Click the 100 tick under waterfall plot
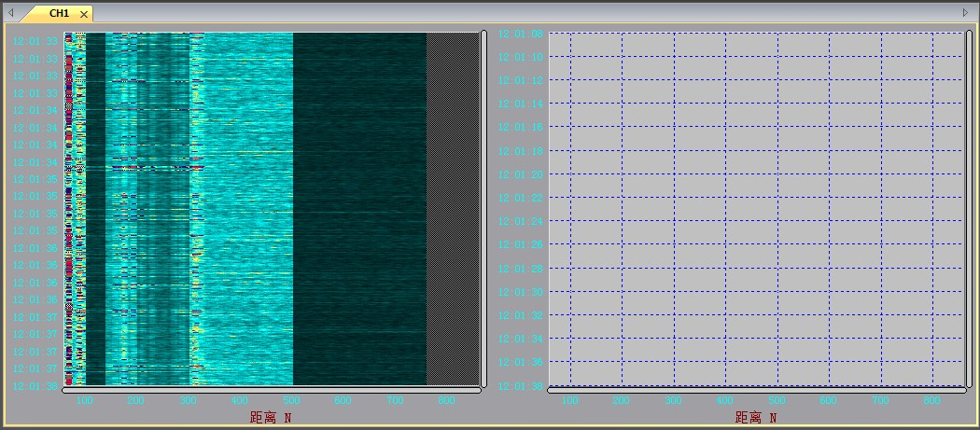Screen dimensions: 980x430 click(x=84, y=401)
